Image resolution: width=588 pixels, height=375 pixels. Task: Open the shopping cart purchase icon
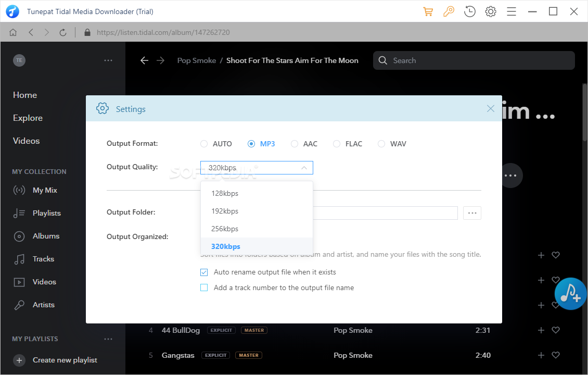(x=428, y=11)
